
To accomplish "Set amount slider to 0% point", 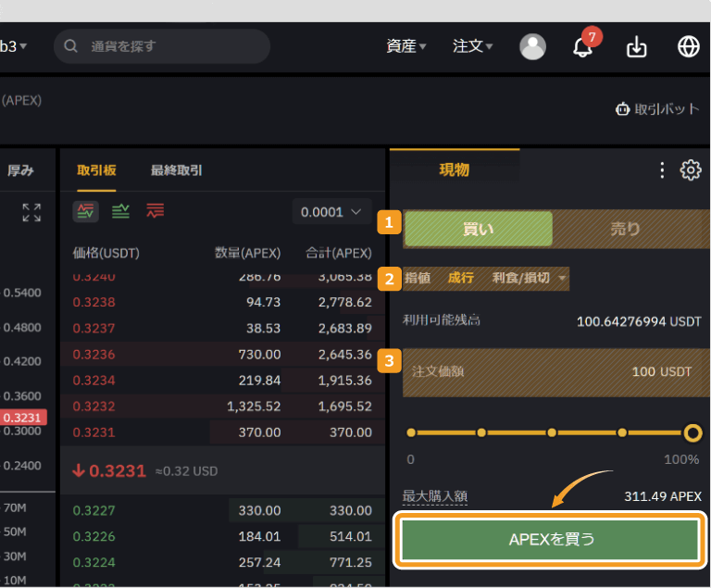I will [411, 432].
